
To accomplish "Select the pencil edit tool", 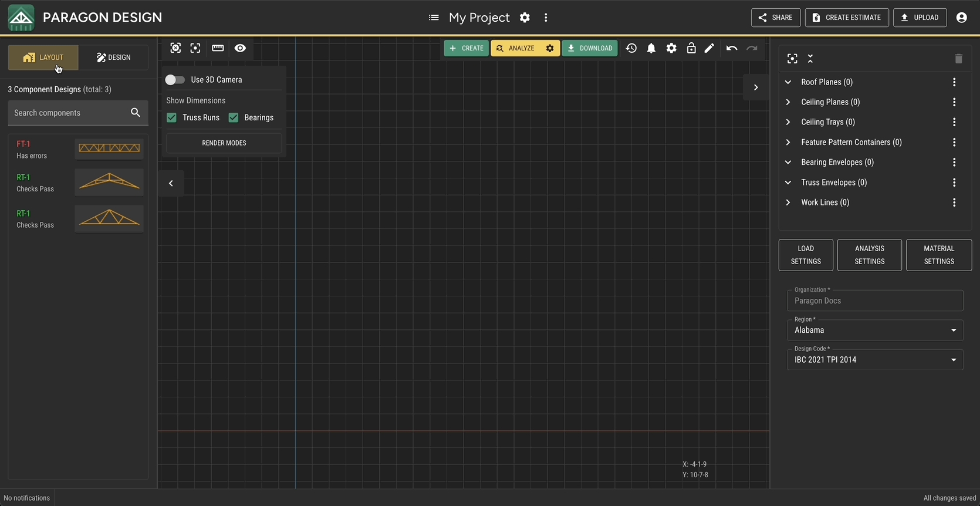I will coord(709,48).
